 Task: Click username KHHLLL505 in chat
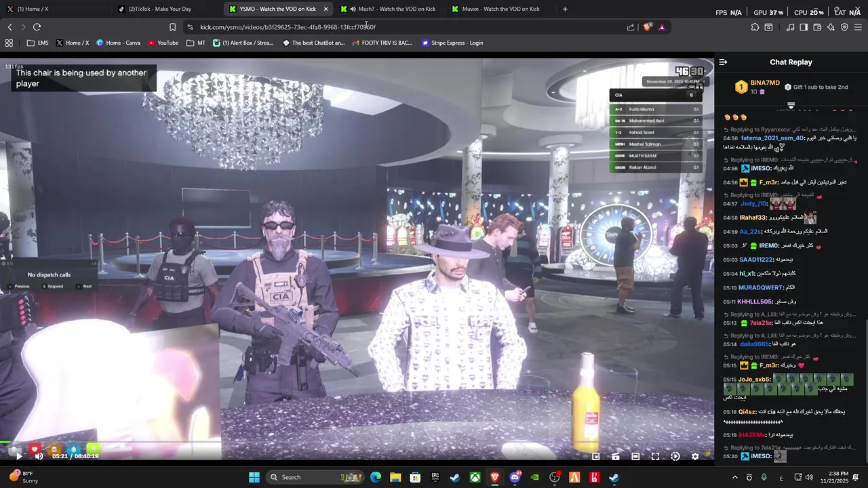pyautogui.click(x=755, y=302)
